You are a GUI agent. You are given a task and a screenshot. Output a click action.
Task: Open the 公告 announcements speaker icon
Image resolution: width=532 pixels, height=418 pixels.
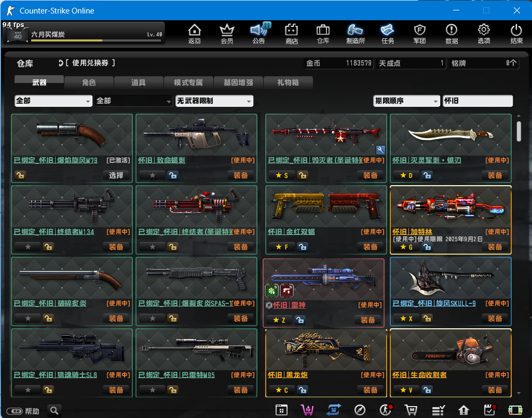[x=259, y=34]
